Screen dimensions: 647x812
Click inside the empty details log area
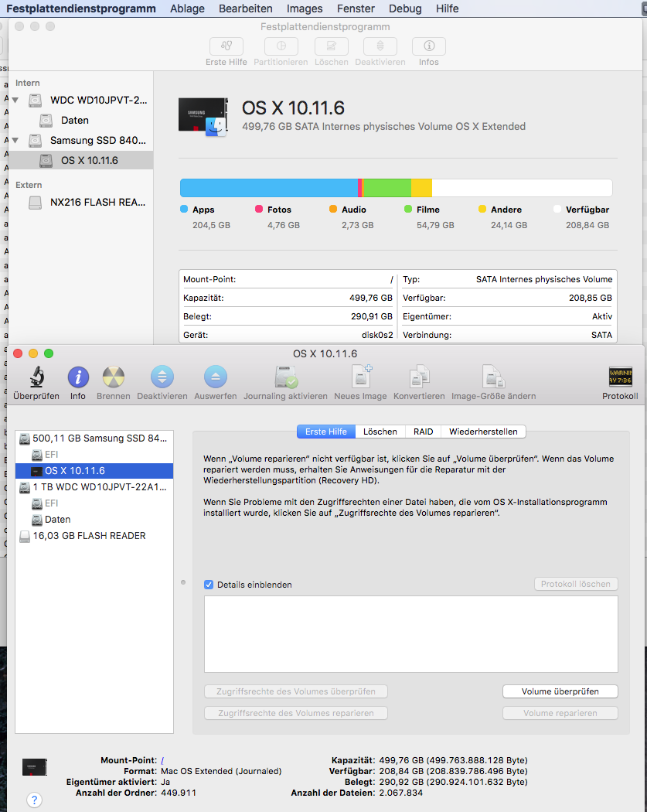[x=411, y=634]
